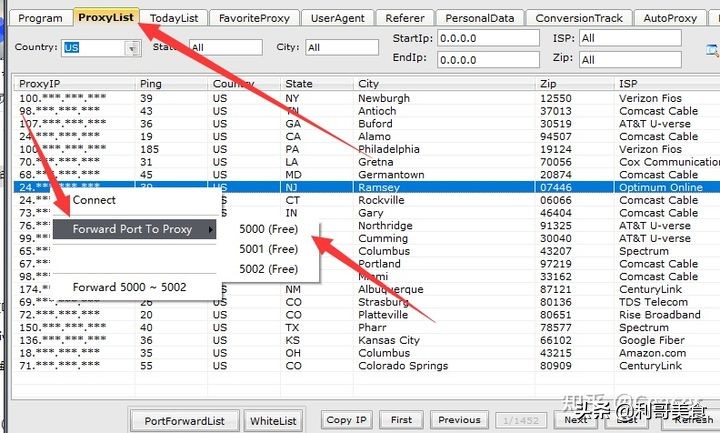Sort by City column header
This screenshot has height=433, width=720.
(444, 84)
